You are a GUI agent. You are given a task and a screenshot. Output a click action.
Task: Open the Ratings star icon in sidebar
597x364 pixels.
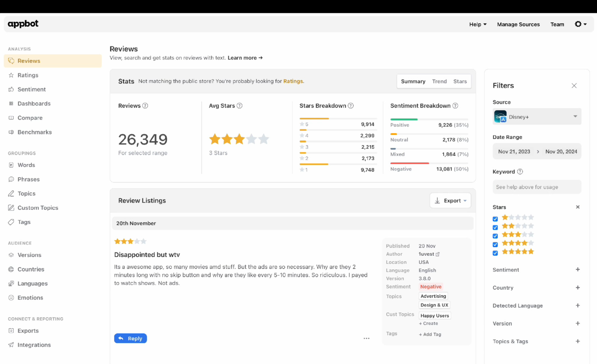[11, 75]
